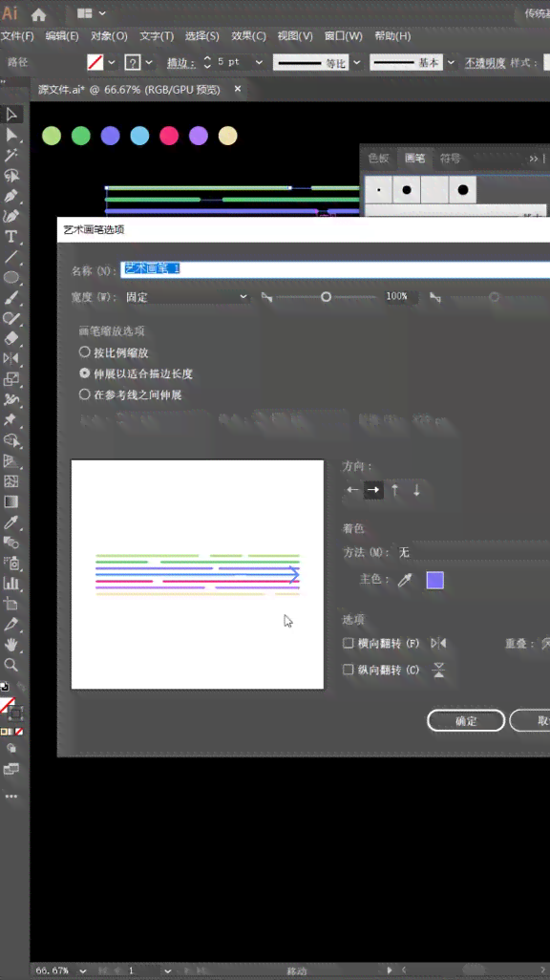550x980 pixels.
Task: Open the stroke weight 5 pt dropdown
Action: click(259, 62)
